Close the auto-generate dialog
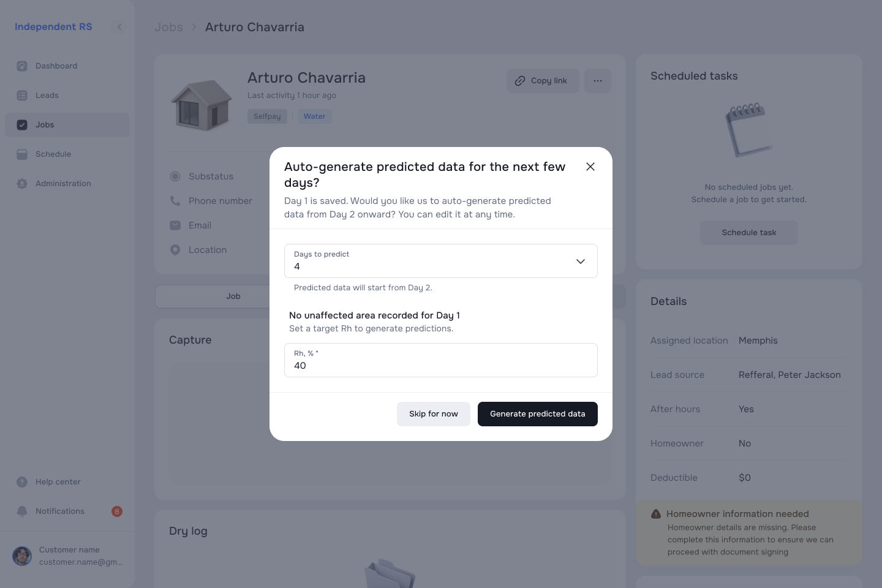This screenshot has width=882, height=588. pos(590,167)
